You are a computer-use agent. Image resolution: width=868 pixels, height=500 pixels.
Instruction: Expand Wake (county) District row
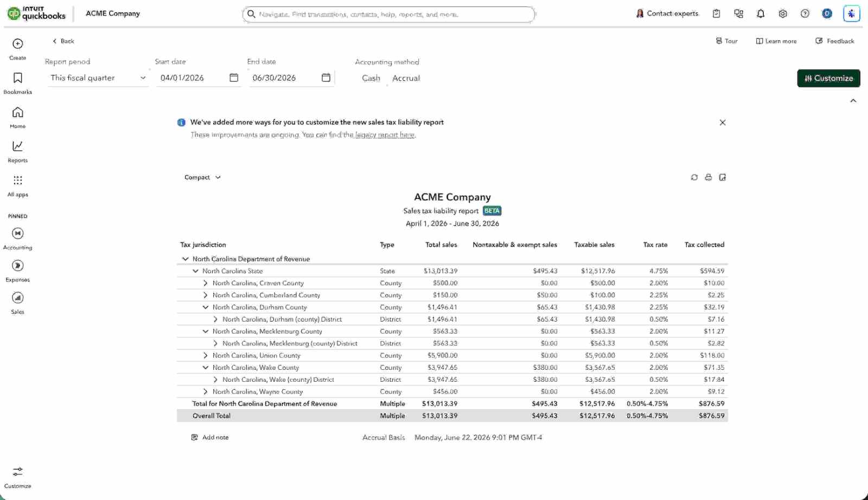215,380
